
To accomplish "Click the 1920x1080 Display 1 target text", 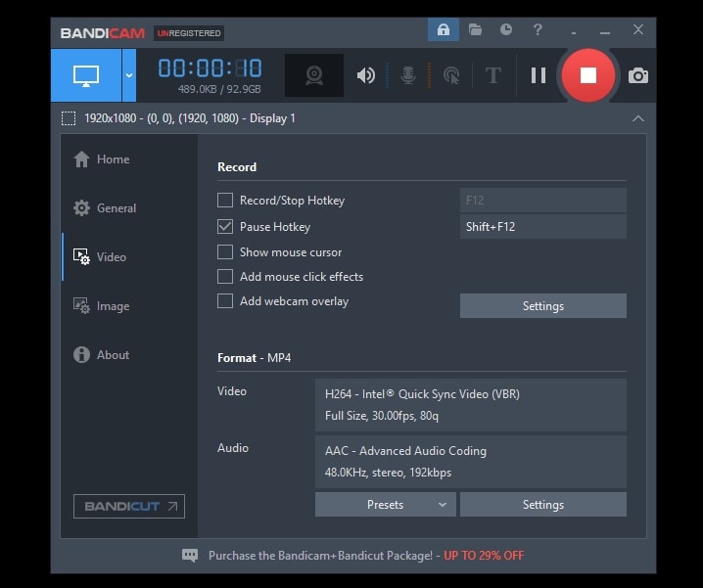I will (x=190, y=118).
